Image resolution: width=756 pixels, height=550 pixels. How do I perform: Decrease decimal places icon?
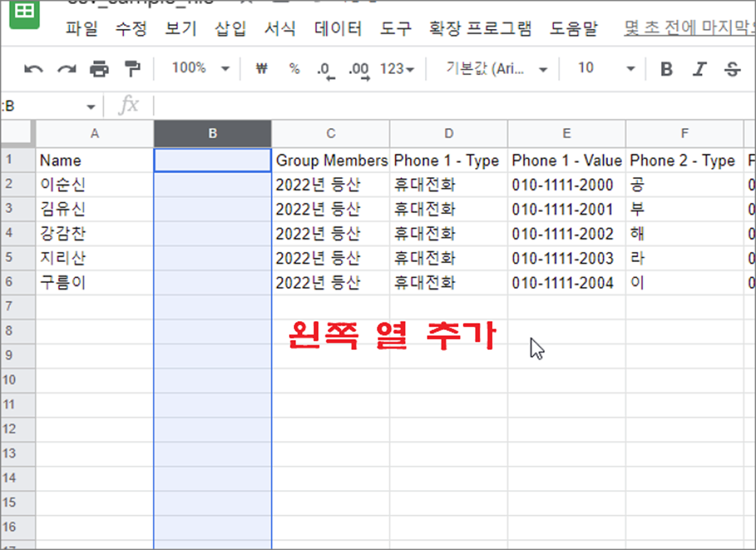point(325,70)
